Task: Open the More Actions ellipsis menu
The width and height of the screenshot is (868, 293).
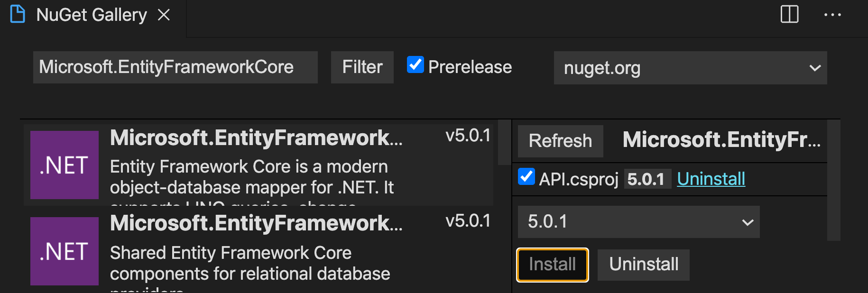Action: (x=832, y=15)
